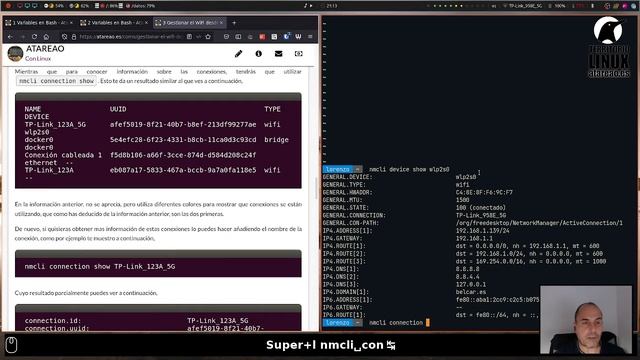Click the browser back arrow

click(x=10, y=37)
